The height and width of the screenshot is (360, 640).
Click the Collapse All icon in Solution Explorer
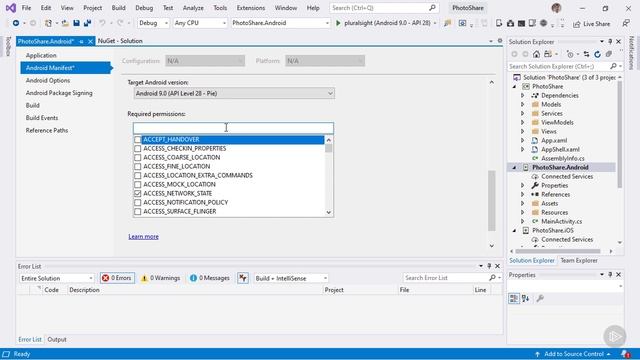(x=609, y=54)
